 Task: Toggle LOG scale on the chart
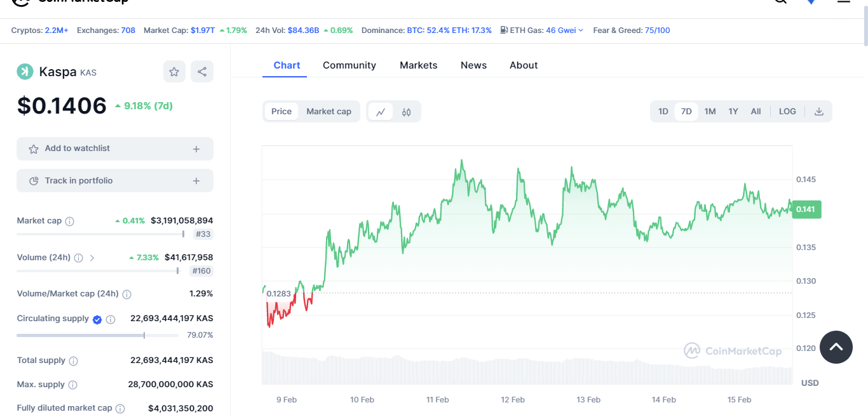pos(787,112)
